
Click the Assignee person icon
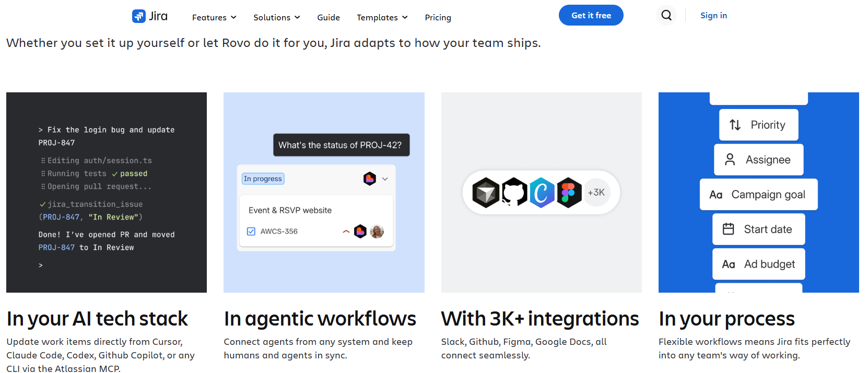tap(730, 160)
